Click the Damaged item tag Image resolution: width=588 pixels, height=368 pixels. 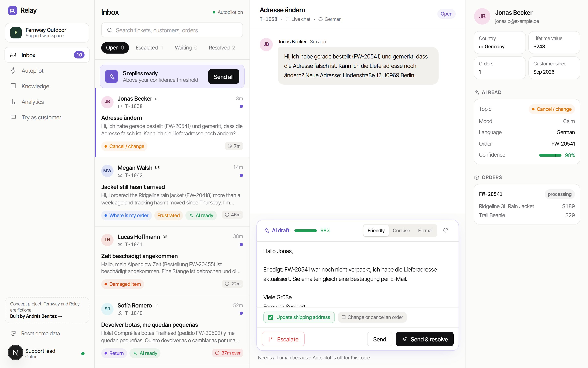click(123, 284)
